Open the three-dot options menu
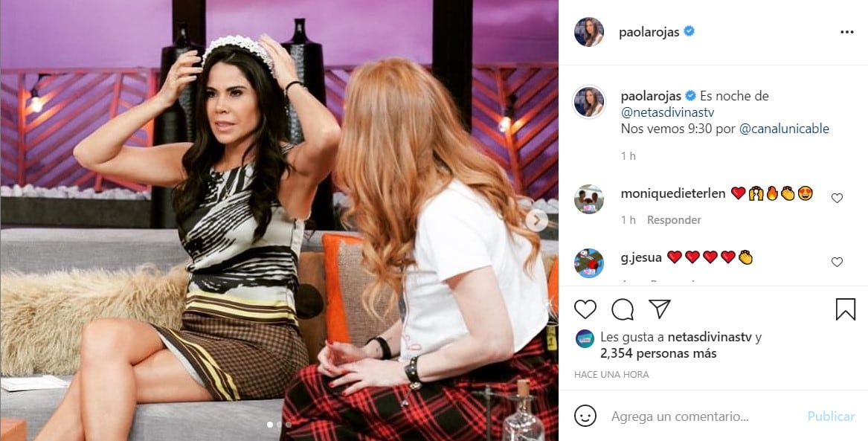Image resolution: width=868 pixels, height=441 pixels. (847, 32)
